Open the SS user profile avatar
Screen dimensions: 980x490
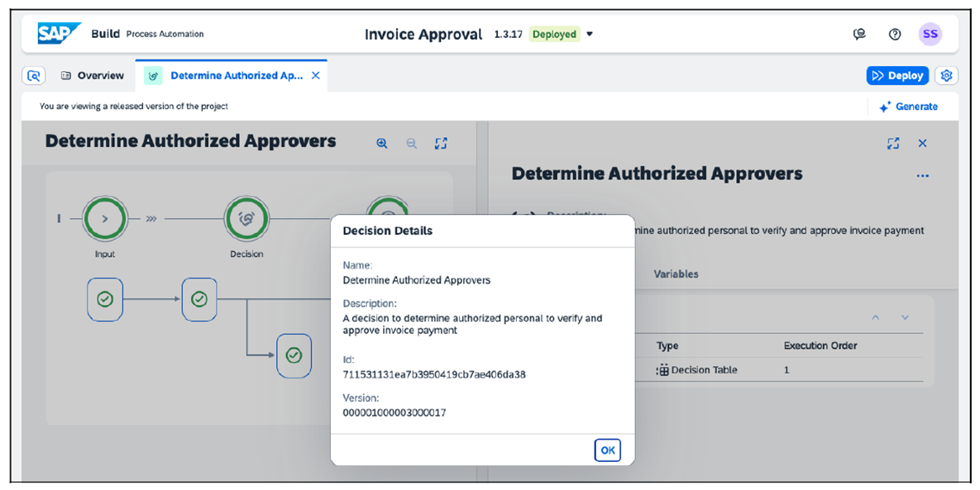click(930, 34)
